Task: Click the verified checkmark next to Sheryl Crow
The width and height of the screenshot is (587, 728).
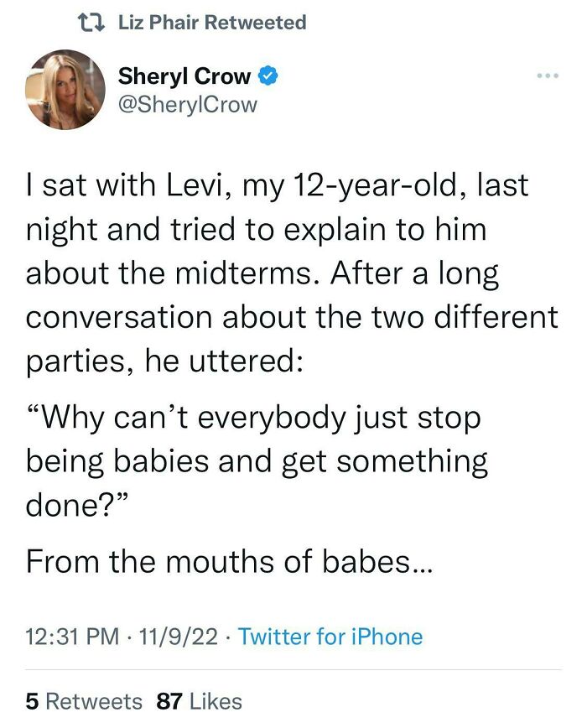Action: [x=267, y=75]
